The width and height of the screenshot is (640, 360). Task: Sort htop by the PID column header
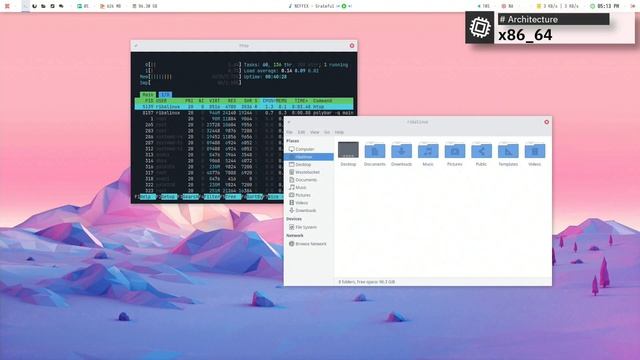[x=149, y=100]
